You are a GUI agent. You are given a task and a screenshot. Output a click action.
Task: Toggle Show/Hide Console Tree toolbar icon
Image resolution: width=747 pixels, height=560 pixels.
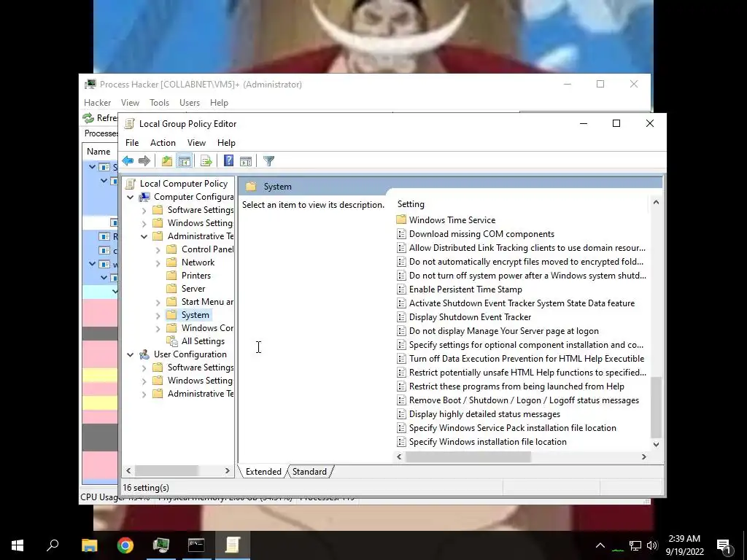click(x=185, y=161)
